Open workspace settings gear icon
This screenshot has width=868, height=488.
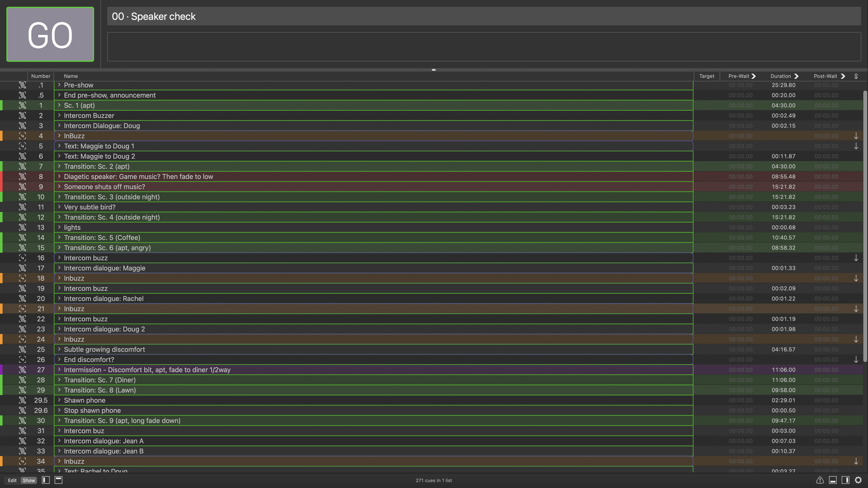click(858, 480)
